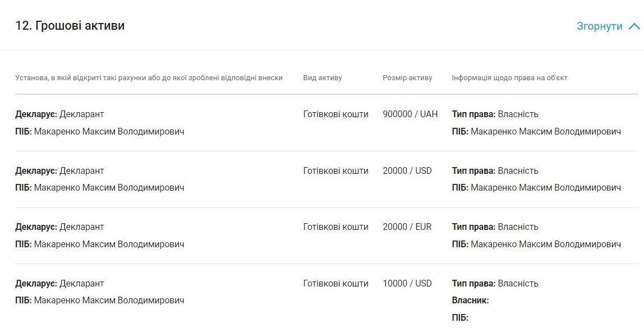This screenshot has width=644, height=328.
Task: Click the Інформація щодо права на об'єкт header
Action: pos(510,77)
